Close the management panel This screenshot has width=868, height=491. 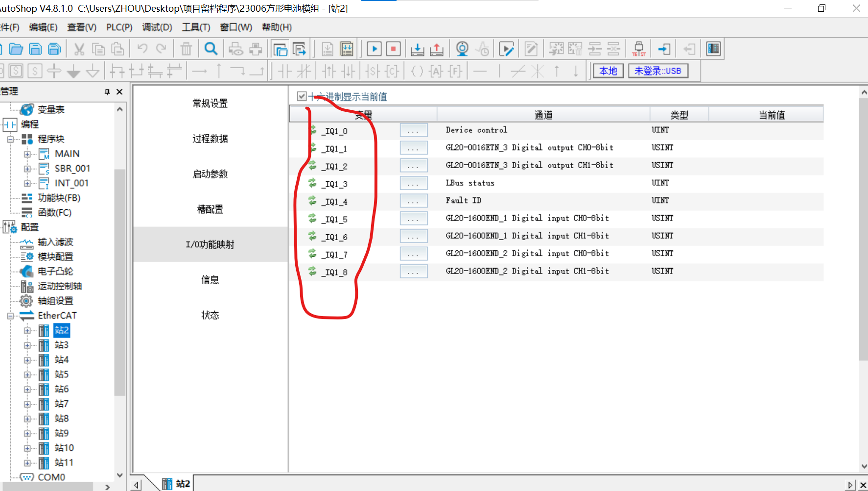pyautogui.click(x=119, y=92)
